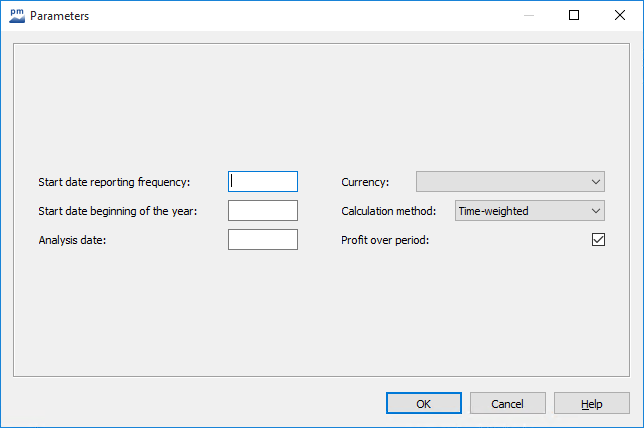644x428 pixels.
Task: Click the 'Currency:' label
Action: click(x=365, y=182)
